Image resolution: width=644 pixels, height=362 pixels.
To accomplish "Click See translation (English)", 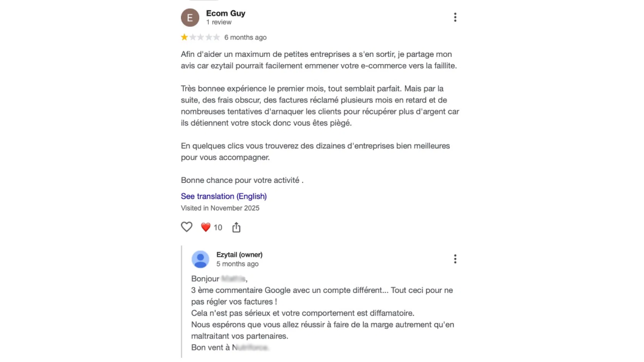I will point(224,196).
